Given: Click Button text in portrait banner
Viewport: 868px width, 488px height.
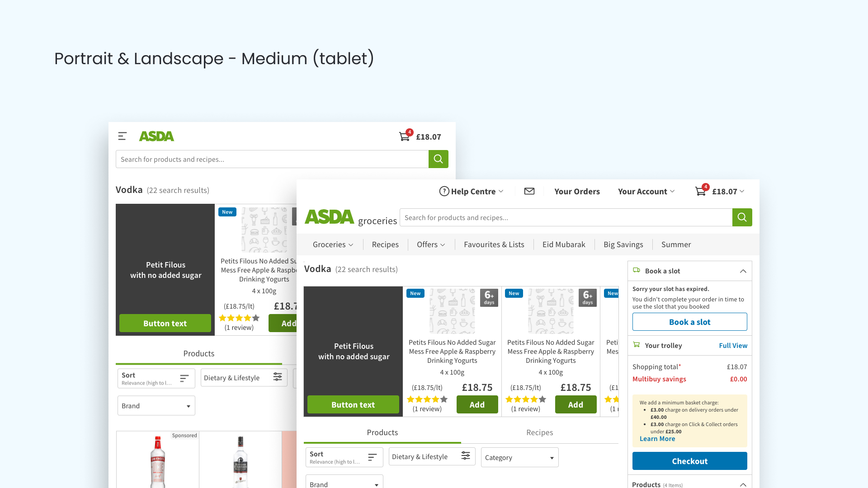Looking at the screenshot, I should [x=165, y=323].
